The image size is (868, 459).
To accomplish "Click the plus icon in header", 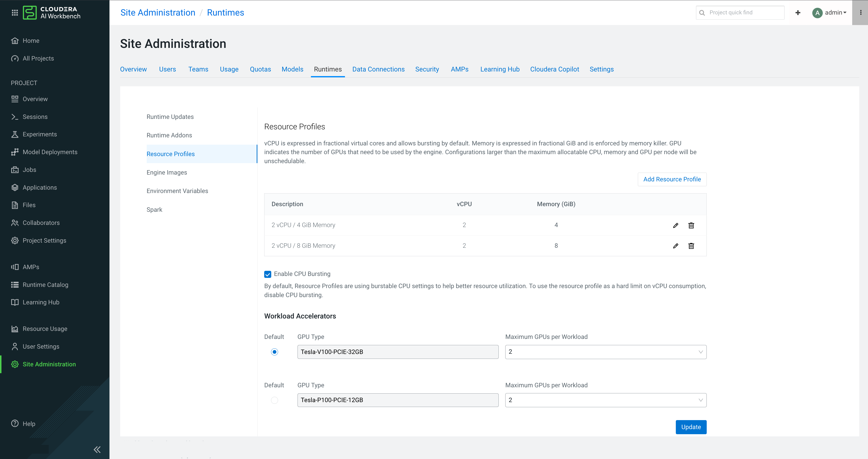I will click(x=798, y=12).
